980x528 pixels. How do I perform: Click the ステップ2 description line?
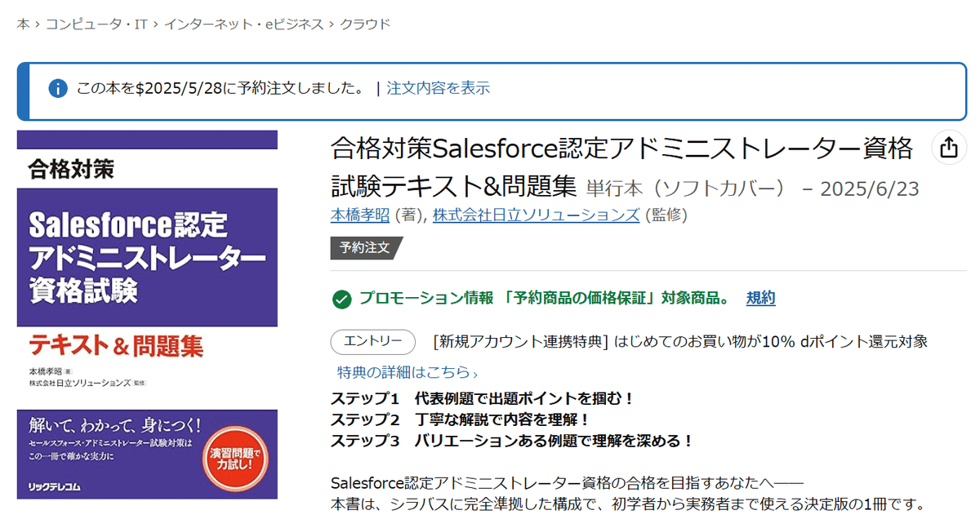pos(461,419)
